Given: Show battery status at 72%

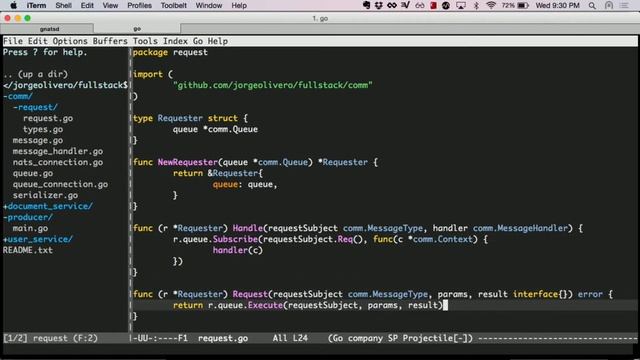Looking at the screenshot, I should pos(515,5).
